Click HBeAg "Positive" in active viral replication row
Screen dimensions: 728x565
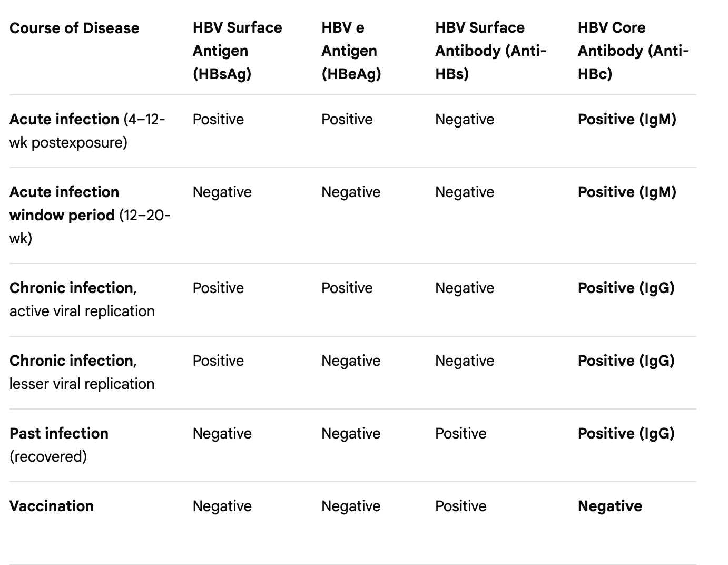(347, 288)
